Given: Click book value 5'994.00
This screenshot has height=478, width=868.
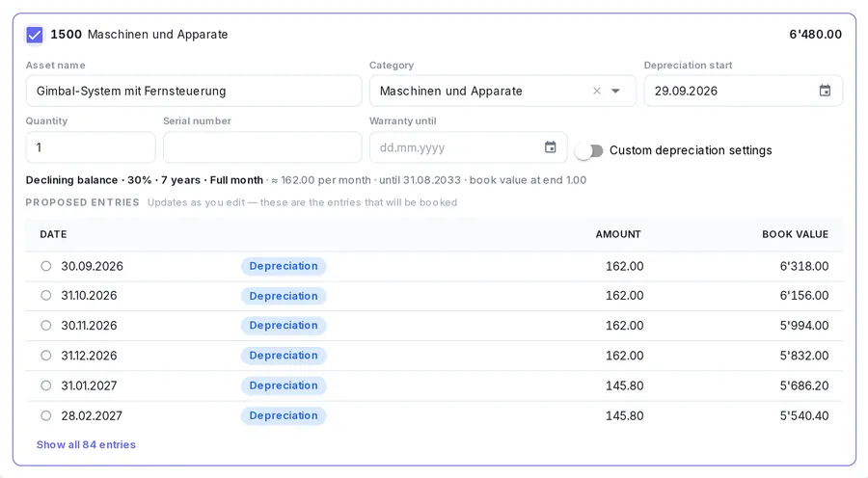Looking at the screenshot, I should point(804,326).
